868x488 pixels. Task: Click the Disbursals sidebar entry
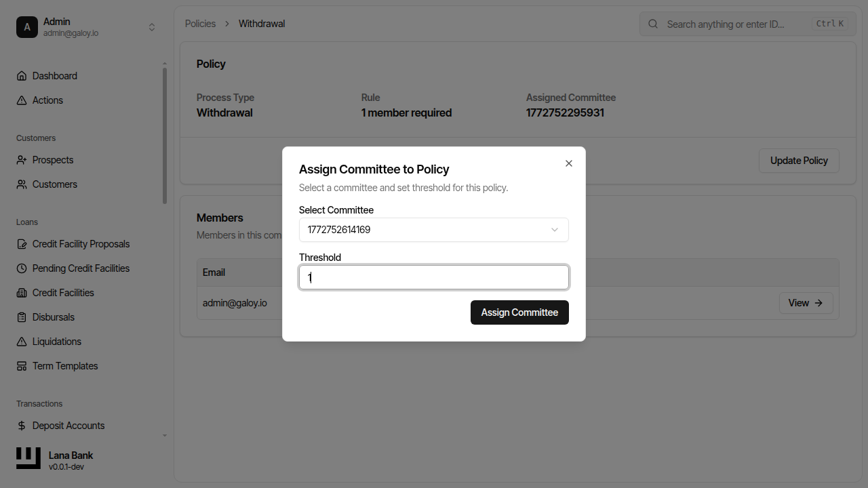click(53, 317)
